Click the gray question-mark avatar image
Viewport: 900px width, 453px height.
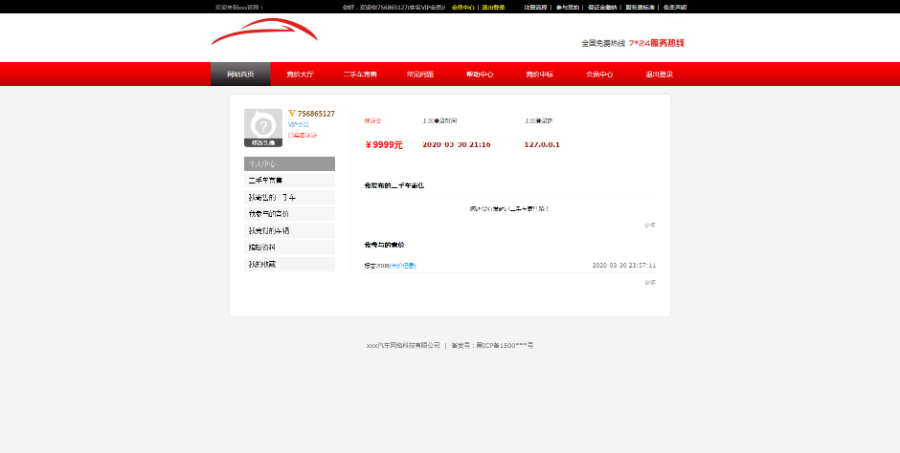pyautogui.click(x=263, y=124)
